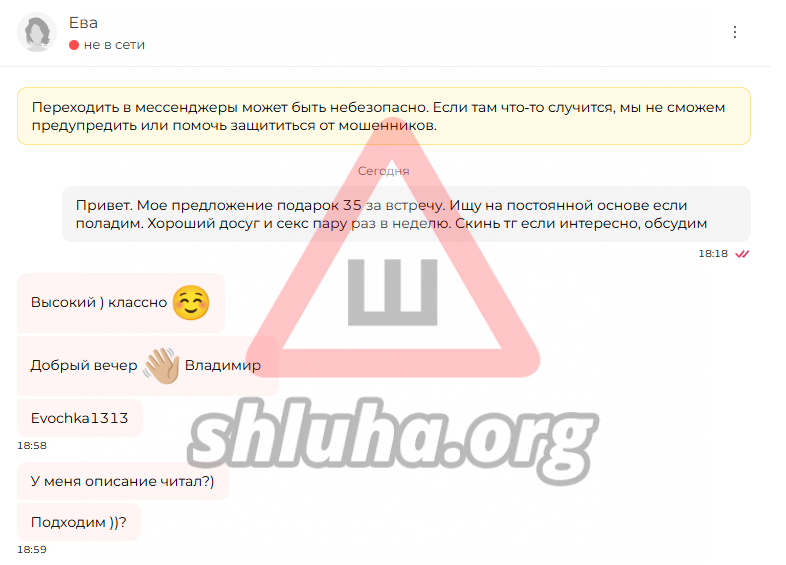The width and height of the screenshot is (786, 565).
Task: Click the 'Добрый вечер Владимир' message
Action: pyautogui.click(x=148, y=366)
